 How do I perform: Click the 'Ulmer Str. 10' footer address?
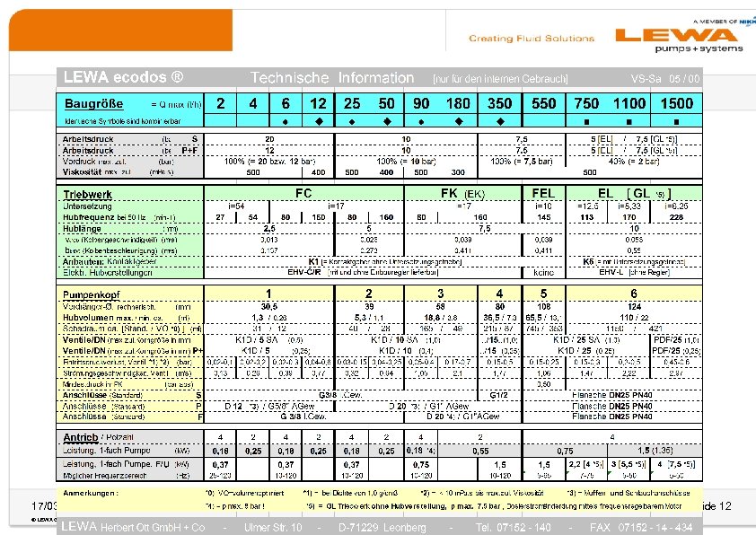click(273, 528)
